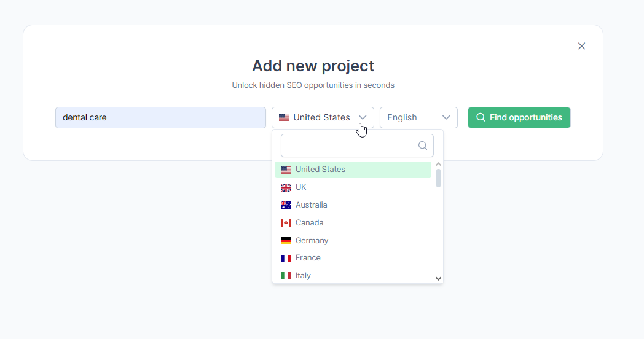
Task: Click the United States flag icon in list
Action: coord(286,170)
